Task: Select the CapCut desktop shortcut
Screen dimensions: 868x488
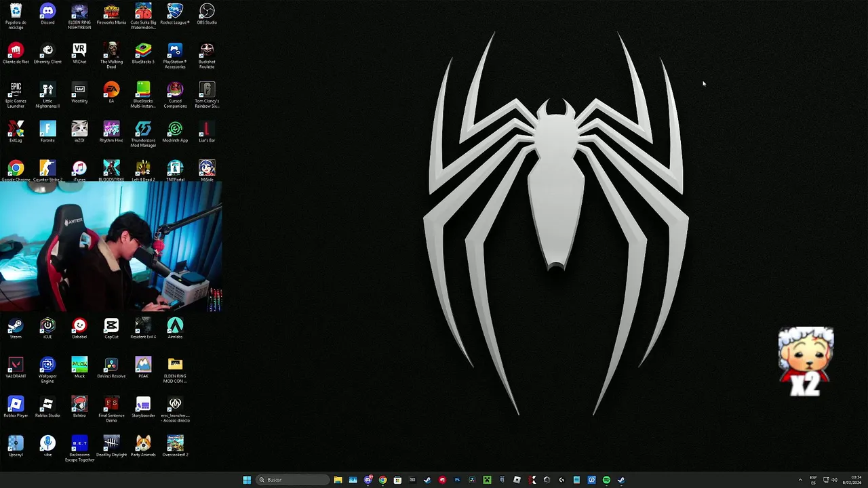Action: click(x=111, y=329)
